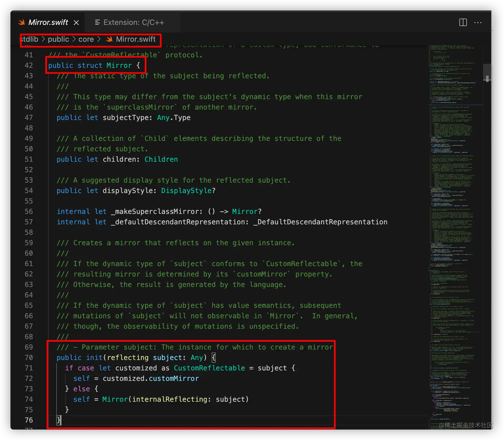This screenshot has width=504, height=440.
Task: Select line number 76 in the gutter
Action: coord(29,420)
